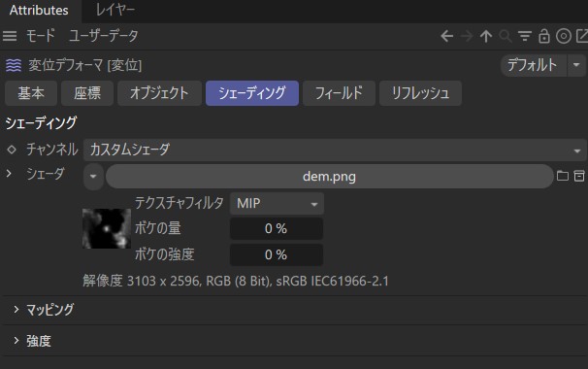
Task: Click the シェーディング section heading
Action: (x=41, y=123)
